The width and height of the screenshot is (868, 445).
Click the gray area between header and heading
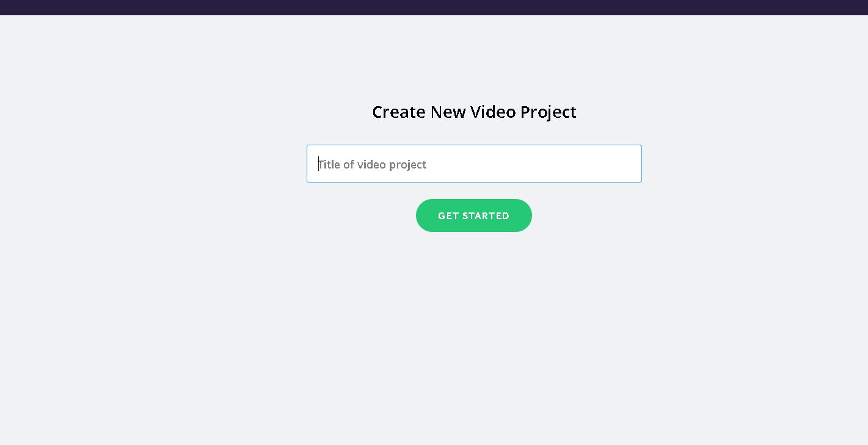pos(474,58)
